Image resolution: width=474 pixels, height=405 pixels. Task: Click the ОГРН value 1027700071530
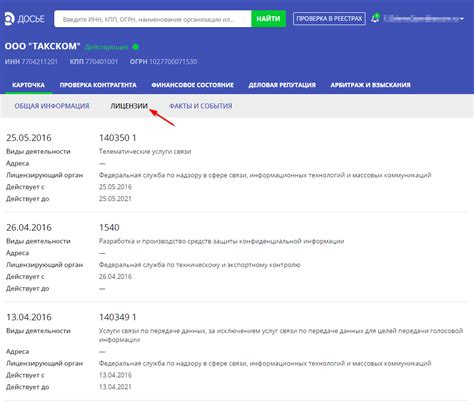[173, 62]
